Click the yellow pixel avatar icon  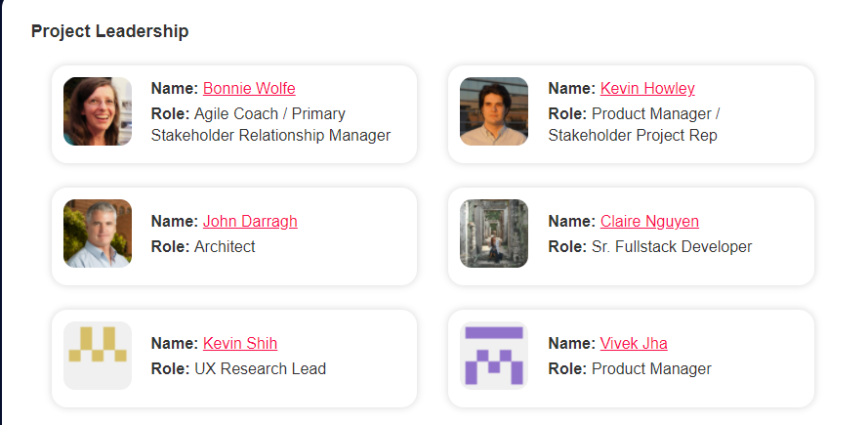(x=98, y=356)
